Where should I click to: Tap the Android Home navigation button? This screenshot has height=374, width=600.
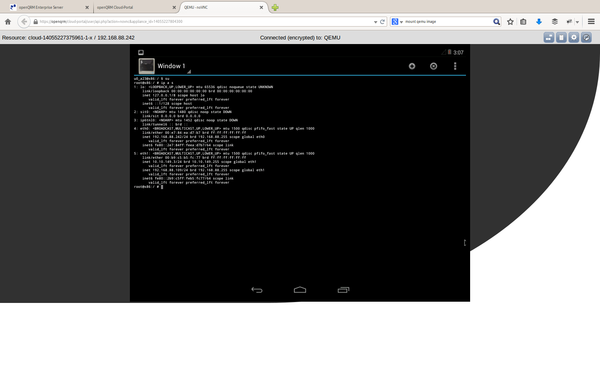tap(300, 290)
